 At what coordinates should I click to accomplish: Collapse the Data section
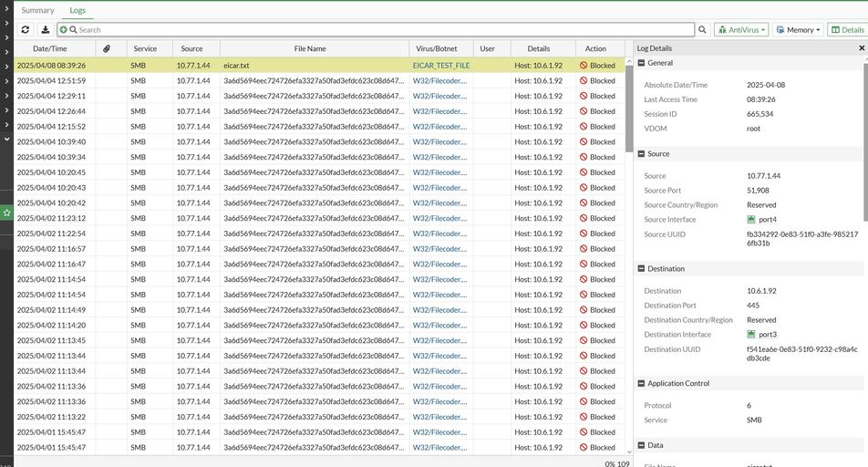pyautogui.click(x=641, y=445)
